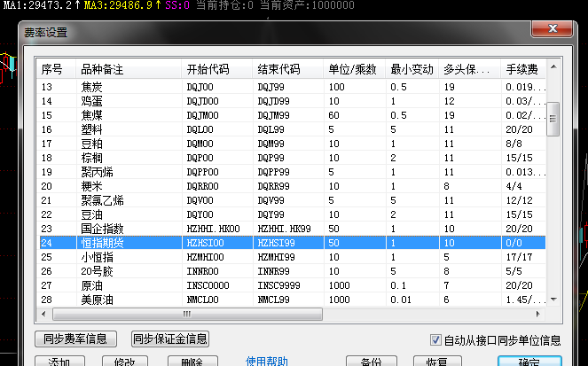Click the 当前持仓:0 label in chart window
588x366 pixels.
coord(225,5)
